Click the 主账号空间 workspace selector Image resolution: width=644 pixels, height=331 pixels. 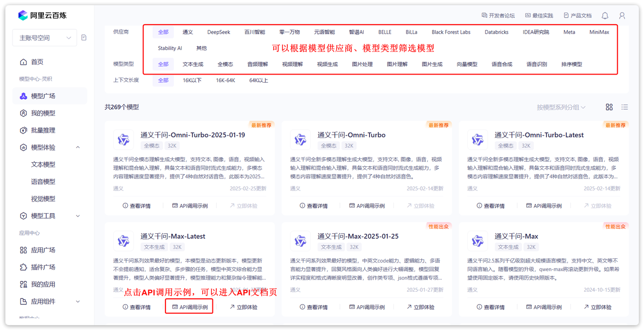pyautogui.click(x=44, y=37)
